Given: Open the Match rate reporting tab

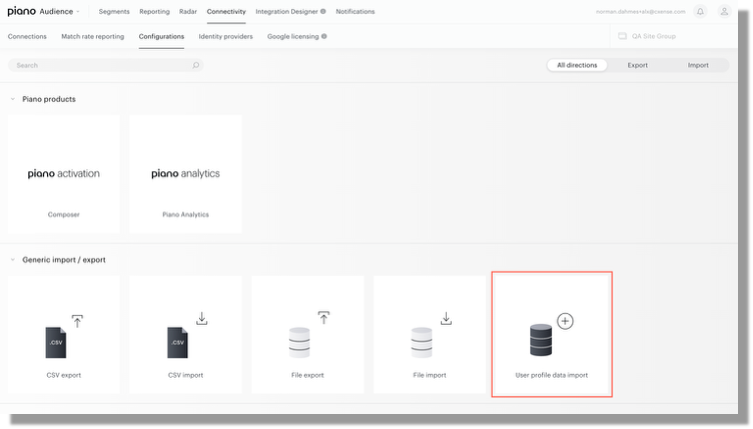Looking at the screenshot, I should [x=93, y=37].
